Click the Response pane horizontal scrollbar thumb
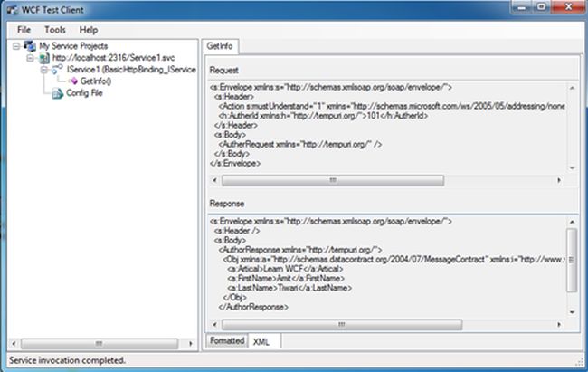Screen dimensions: 588x372 [342, 325]
